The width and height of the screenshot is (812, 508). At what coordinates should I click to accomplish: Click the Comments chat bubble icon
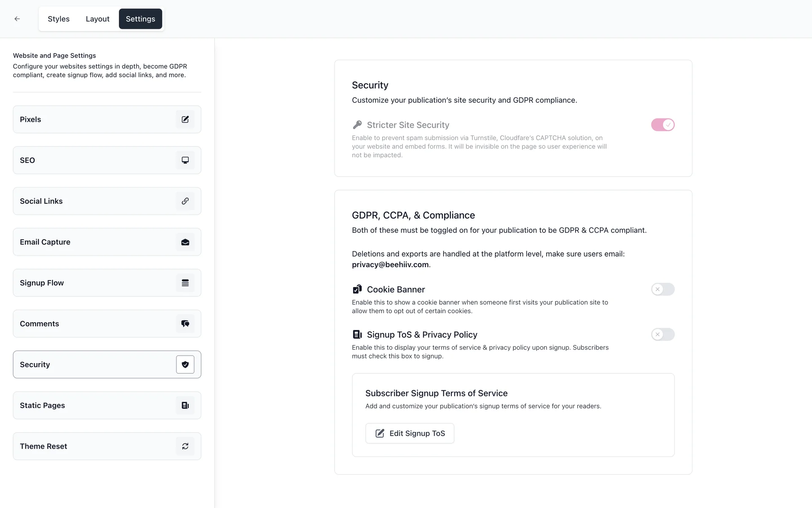185,324
